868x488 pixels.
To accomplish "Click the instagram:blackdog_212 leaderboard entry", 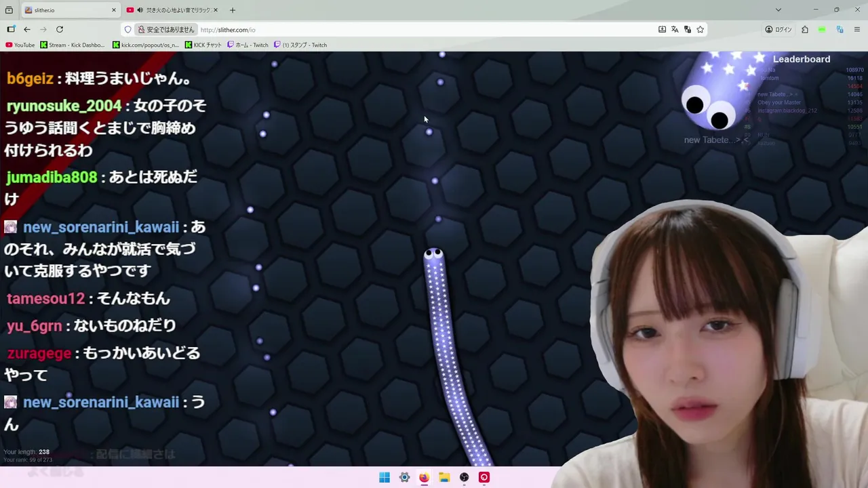I will point(787,110).
